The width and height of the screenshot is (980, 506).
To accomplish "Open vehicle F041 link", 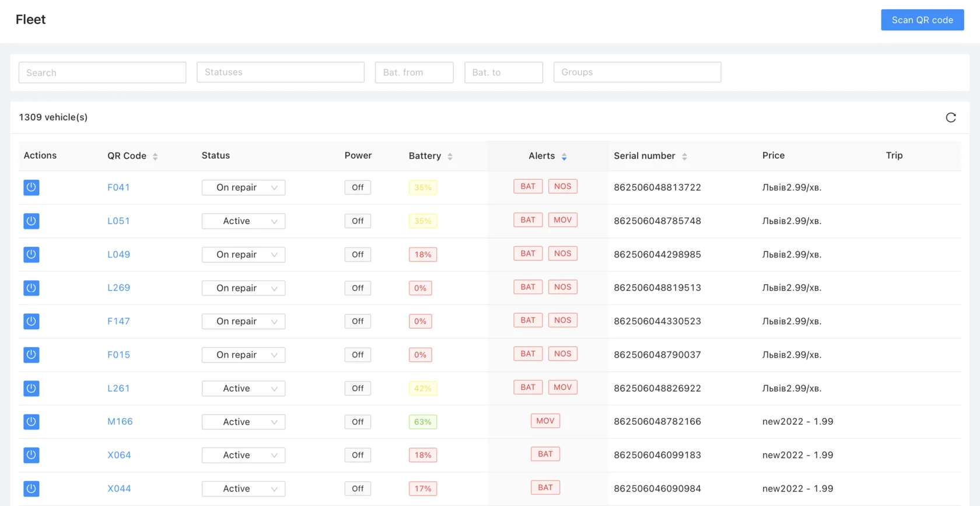I will [x=118, y=187].
